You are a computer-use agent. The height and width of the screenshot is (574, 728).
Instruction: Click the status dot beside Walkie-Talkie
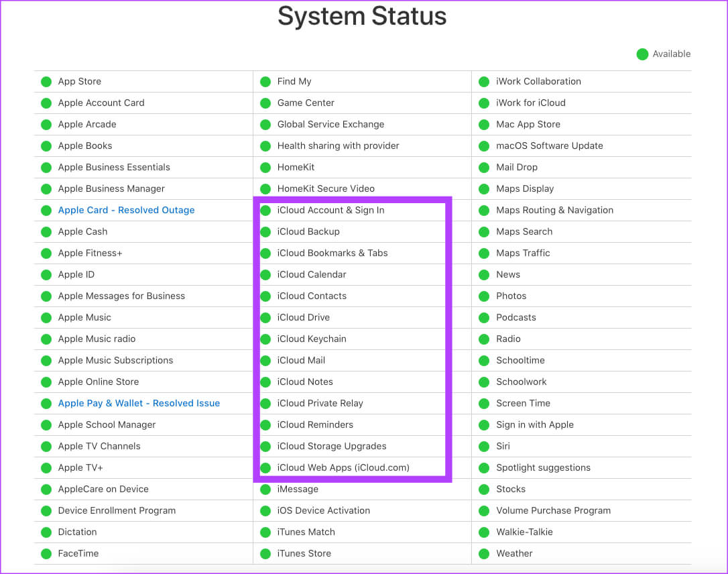click(484, 532)
